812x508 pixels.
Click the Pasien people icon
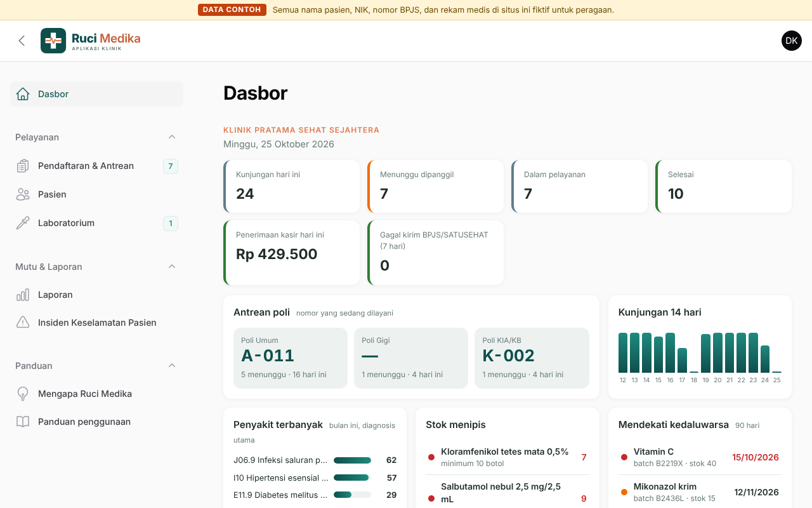[23, 194]
